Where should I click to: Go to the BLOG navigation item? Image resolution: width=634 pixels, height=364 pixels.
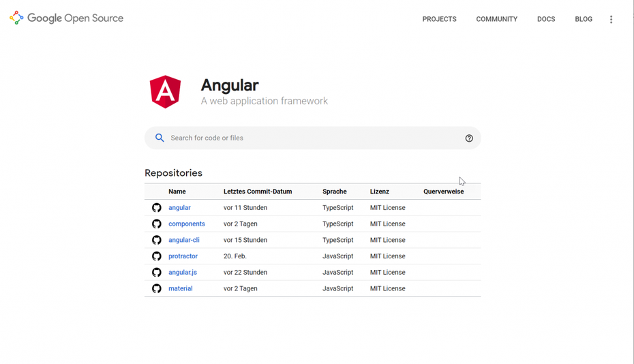point(584,19)
